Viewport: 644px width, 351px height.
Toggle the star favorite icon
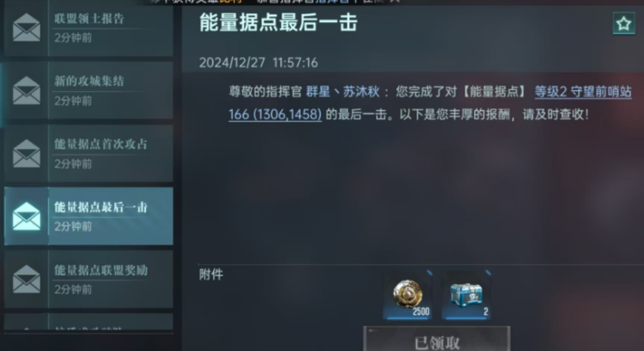click(624, 24)
